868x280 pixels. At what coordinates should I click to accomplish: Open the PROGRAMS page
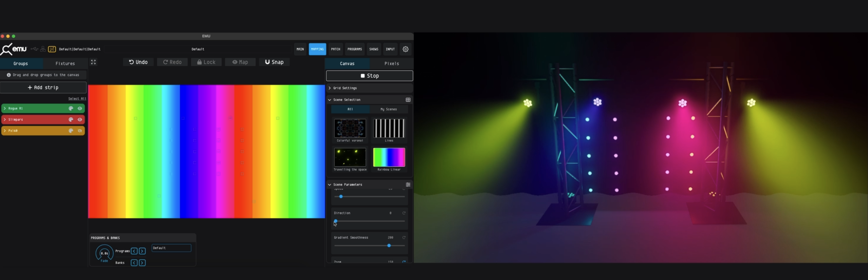(x=355, y=49)
